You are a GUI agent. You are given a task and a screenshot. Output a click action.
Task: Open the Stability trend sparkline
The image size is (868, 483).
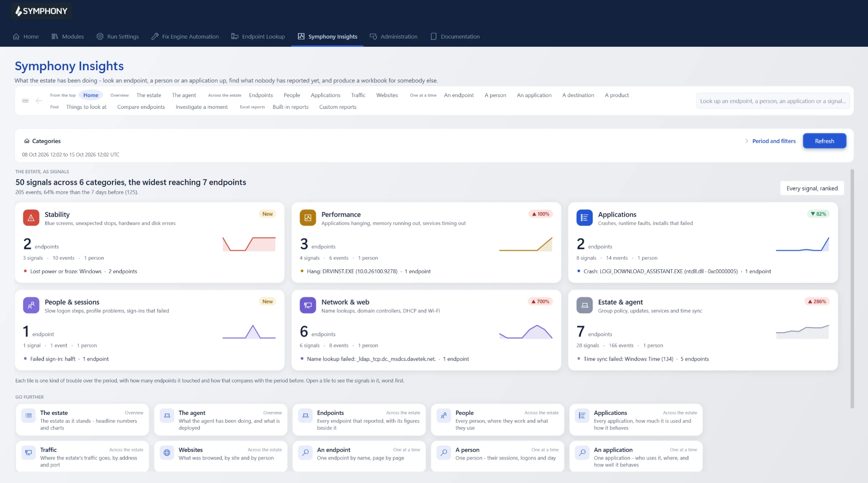click(249, 244)
